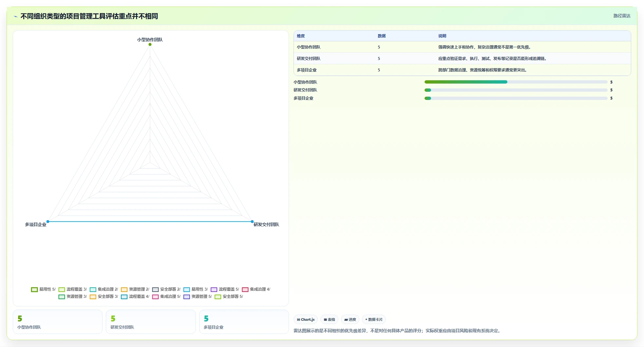This screenshot has width=644, height=347.
Task: Toggle the 安全部署 5/ legend entry
Action: click(x=229, y=297)
